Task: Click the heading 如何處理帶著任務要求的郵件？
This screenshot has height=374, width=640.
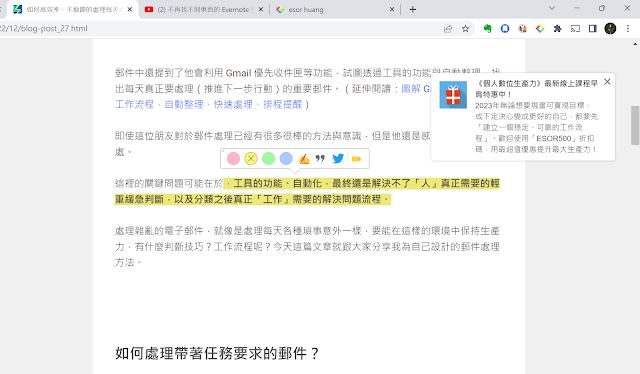Action: click(217, 353)
